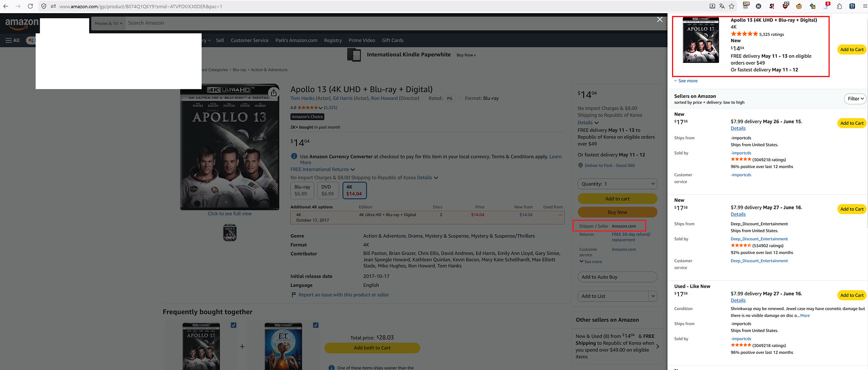Viewport: 868px width, 370px height.
Task: Click 'Click to see full view' link
Action: click(230, 214)
